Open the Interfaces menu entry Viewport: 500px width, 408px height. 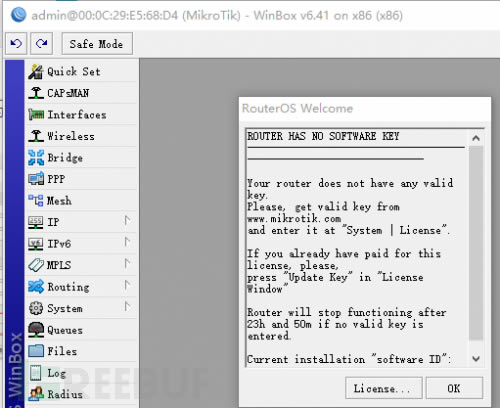coord(82,115)
